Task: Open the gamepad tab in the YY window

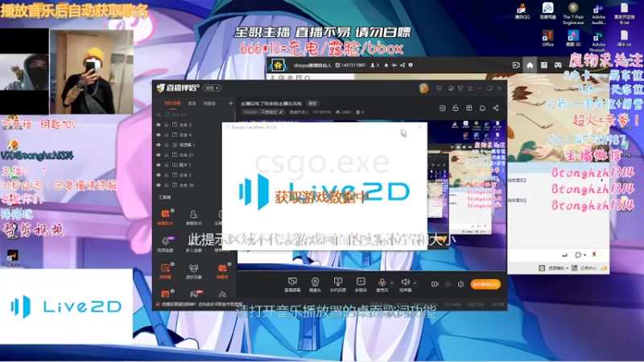Action: point(558,65)
